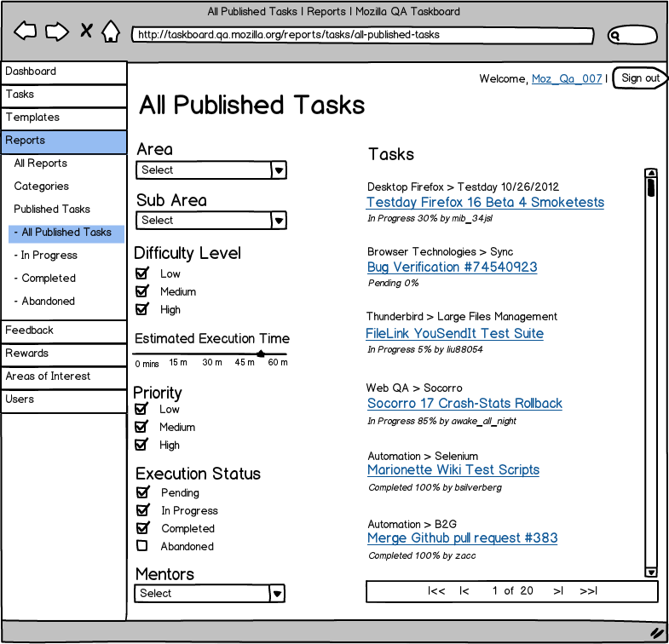Stop page loading with X icon

tap(86, 31)
